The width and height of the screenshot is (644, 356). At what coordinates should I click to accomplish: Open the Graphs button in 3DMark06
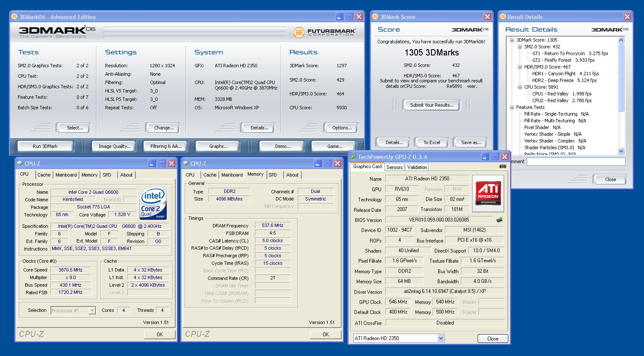[x=218, y=146]
